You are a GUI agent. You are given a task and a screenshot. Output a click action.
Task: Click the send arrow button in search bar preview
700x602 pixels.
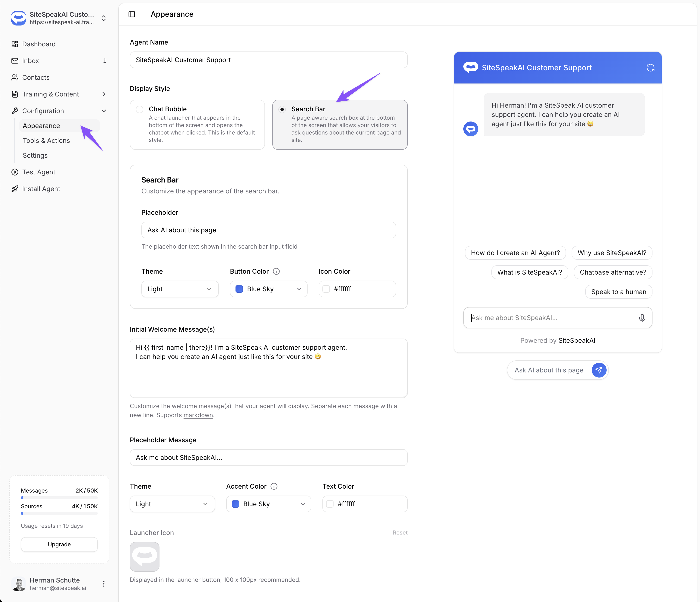[x=599, y=370]
